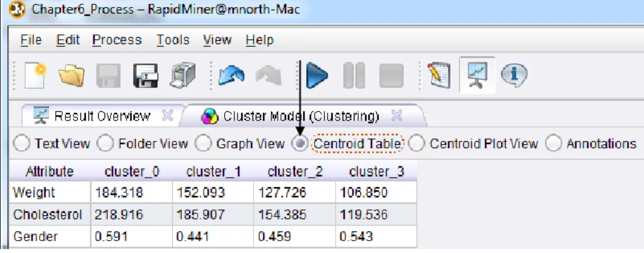644x253 pixels.
Task: Select the Cholesterol row label
Action: tap(48, 214)
